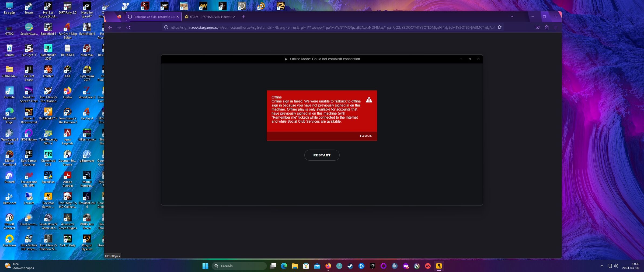
Task: Click the RESTART button in the launcher
Action: (x=322, y=155)
